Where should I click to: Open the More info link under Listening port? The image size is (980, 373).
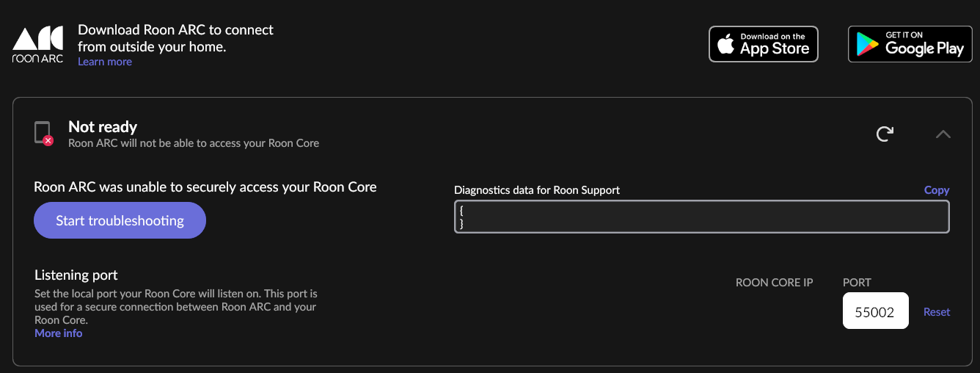59,333
